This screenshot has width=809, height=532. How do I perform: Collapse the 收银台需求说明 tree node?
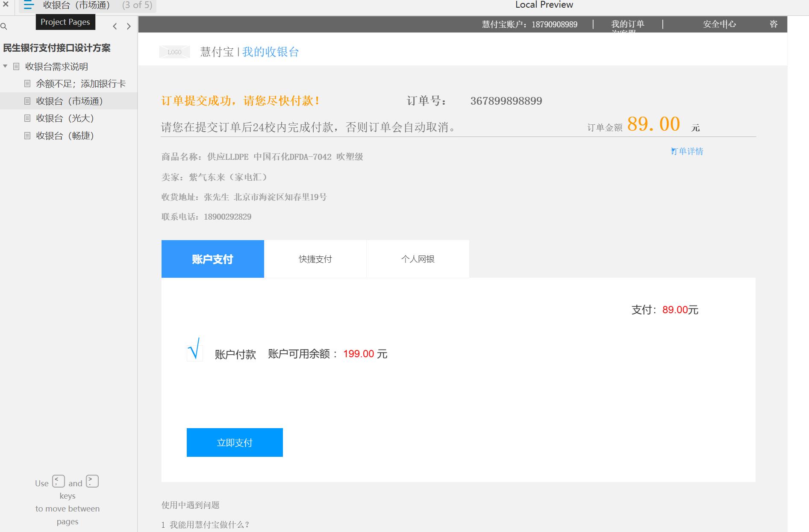click(x=5, y=66)
